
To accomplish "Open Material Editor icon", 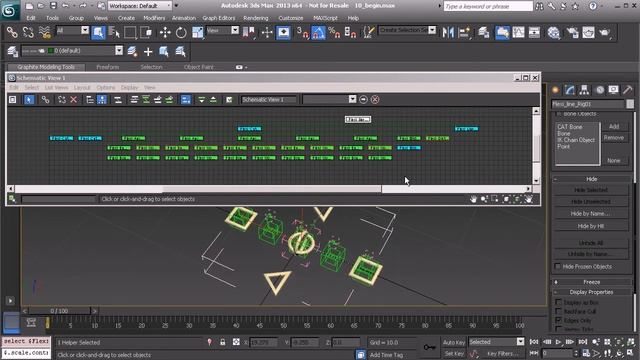I will pos(553,32).
